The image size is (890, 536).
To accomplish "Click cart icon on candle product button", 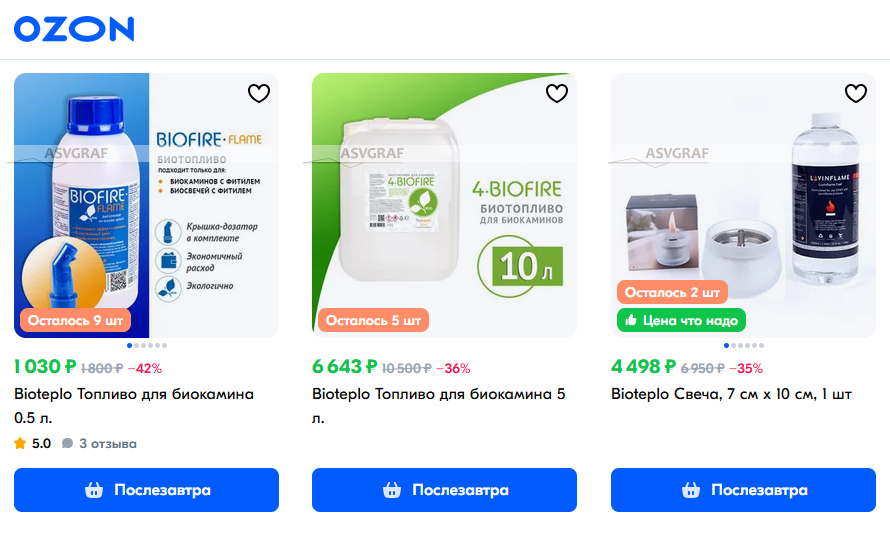I will coord(691,490).
